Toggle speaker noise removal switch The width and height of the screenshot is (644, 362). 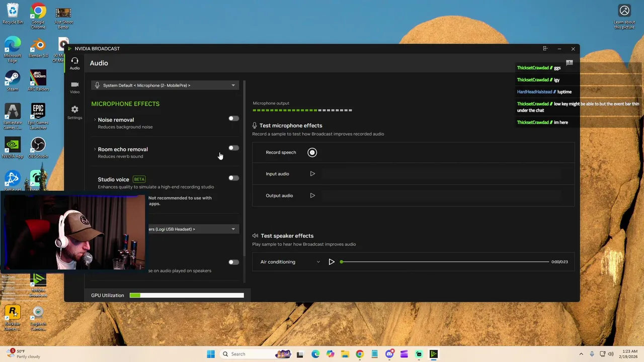233,262
